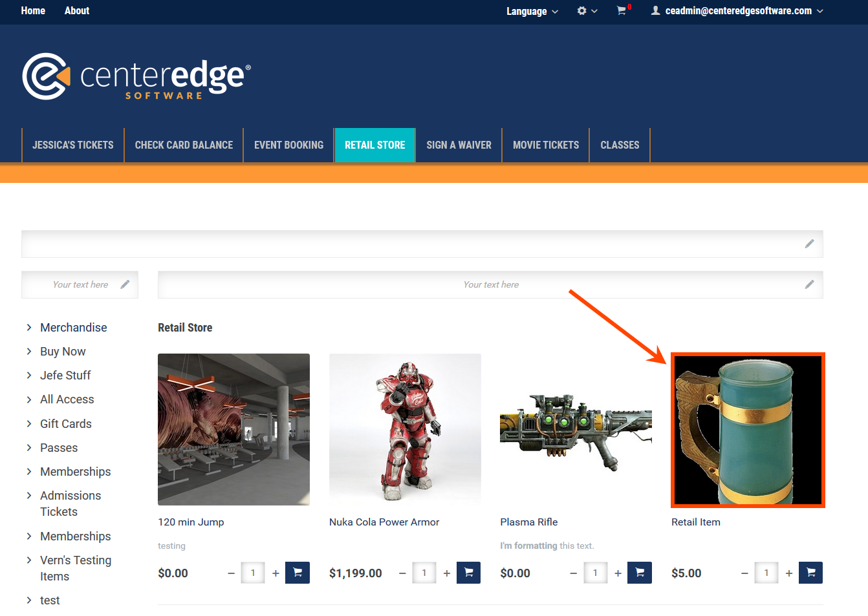Switch to Event Booking tab

click(288, 145)
